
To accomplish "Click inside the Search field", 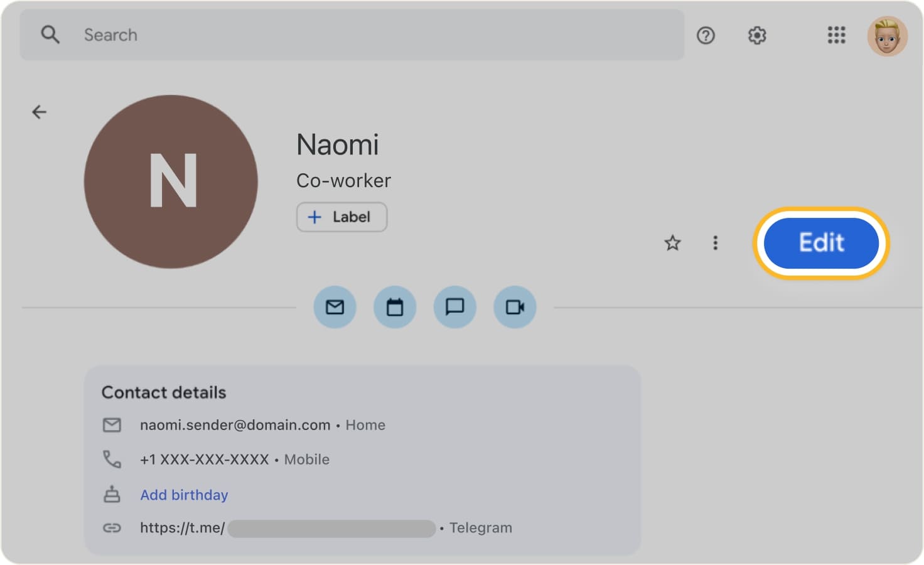I will coord(251,35).
